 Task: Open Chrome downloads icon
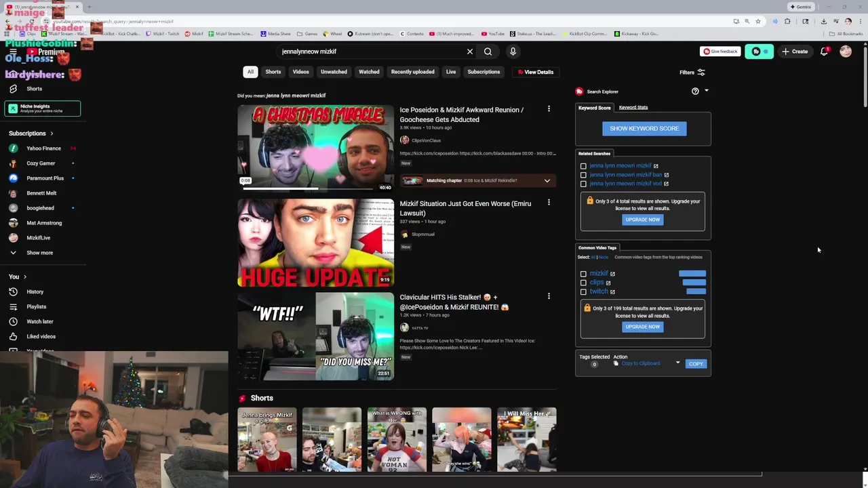tap(823, 21)
